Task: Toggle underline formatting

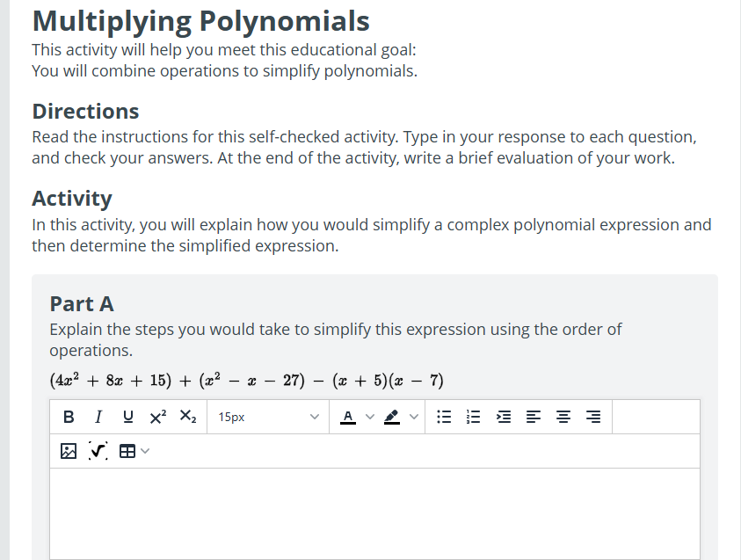Action: 127,416
